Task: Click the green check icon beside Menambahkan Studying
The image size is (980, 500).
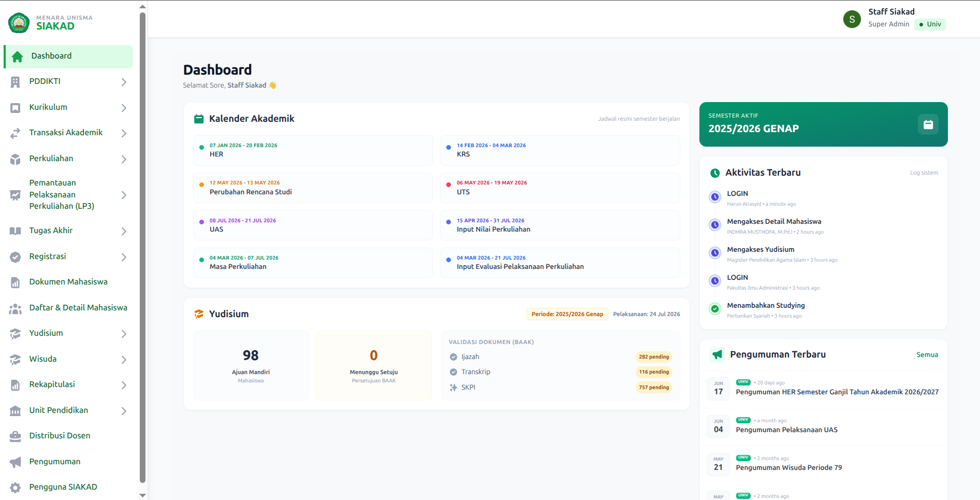Action: (x=715, y=309)
